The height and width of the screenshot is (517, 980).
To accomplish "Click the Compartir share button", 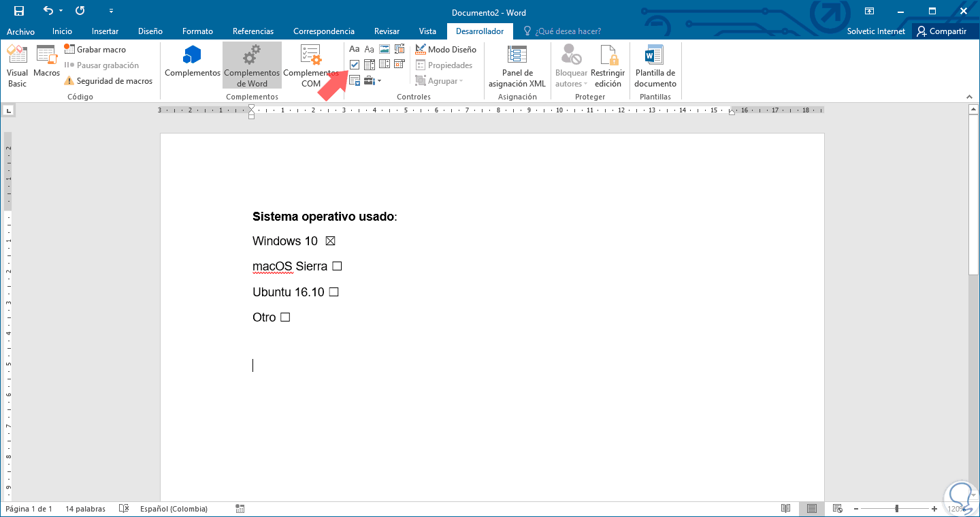I will click(x=942, y=31).
